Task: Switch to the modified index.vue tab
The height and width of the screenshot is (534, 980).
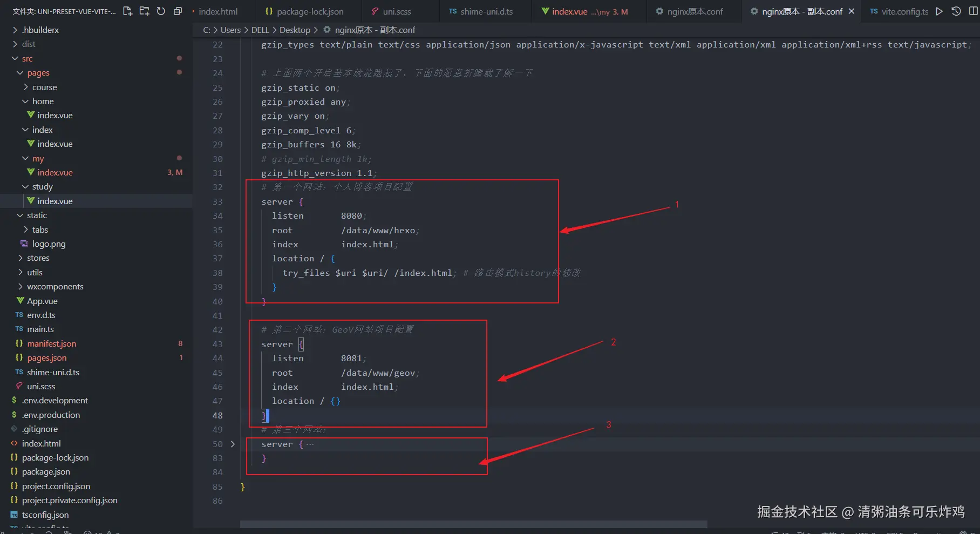Action: pos(586,11)
